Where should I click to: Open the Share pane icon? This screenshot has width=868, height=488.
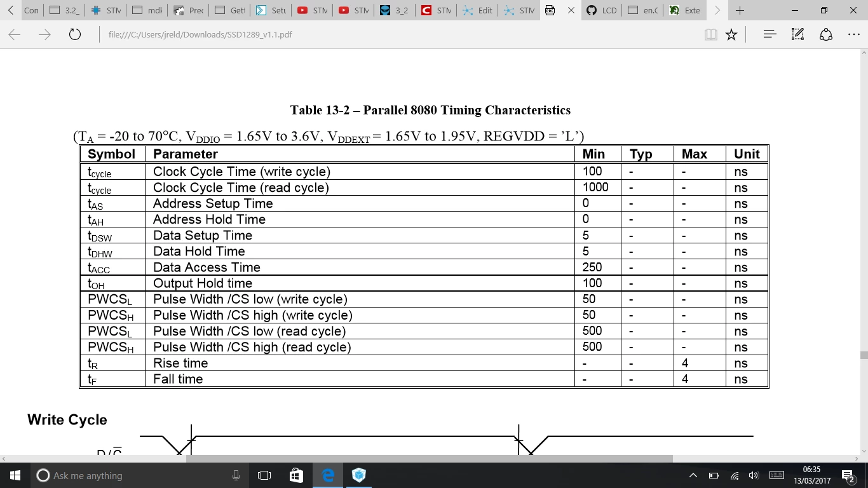click(x=826, y=35)
